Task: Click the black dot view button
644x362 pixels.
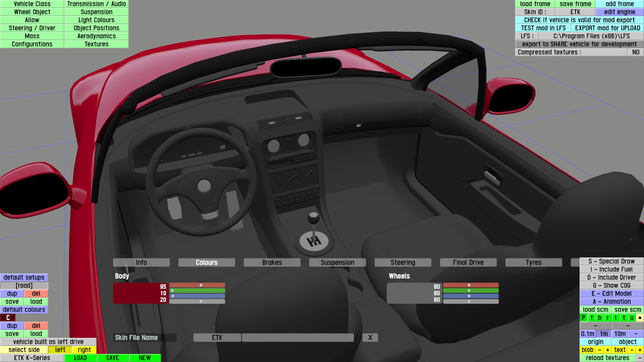Action: pos(640,318)
